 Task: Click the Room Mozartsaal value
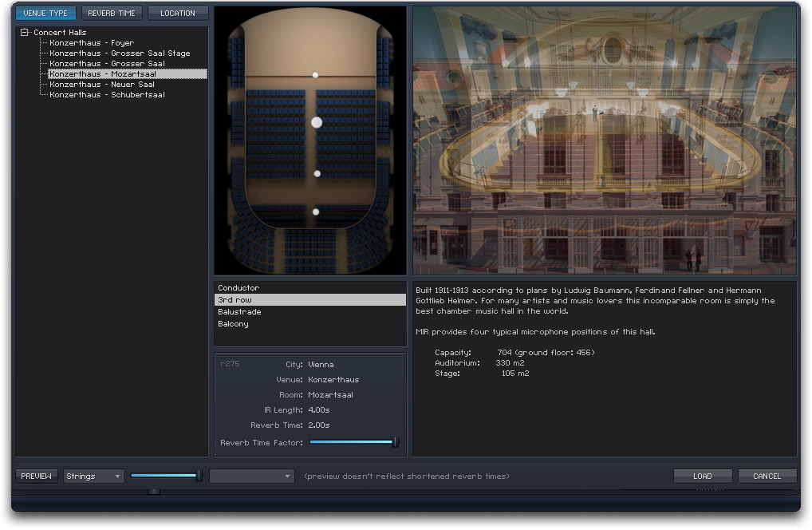coord(330,395)
